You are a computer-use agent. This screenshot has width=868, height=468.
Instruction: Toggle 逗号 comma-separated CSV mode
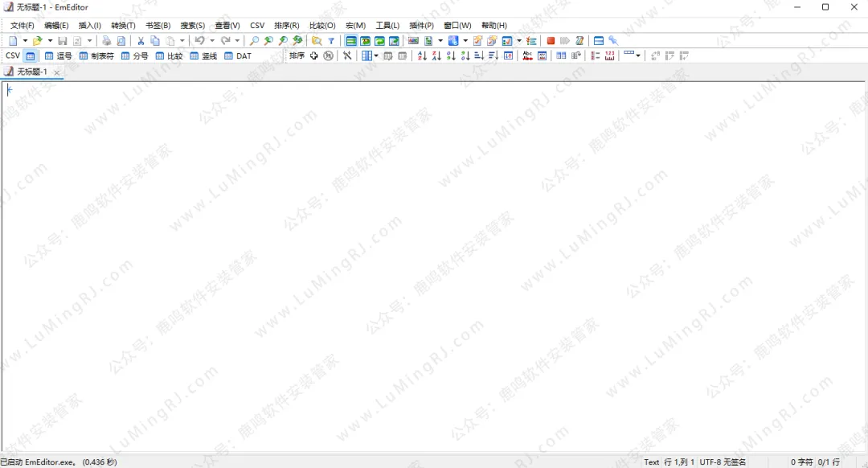click(58, 56)
